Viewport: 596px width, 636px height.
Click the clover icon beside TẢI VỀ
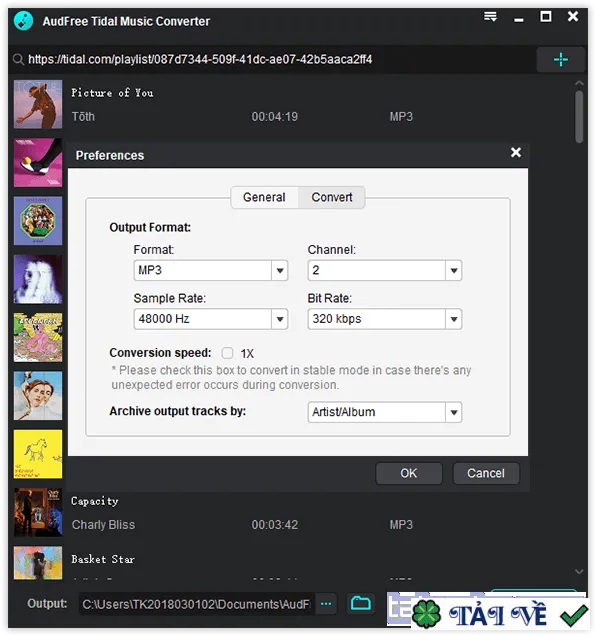tap(426, 615)
